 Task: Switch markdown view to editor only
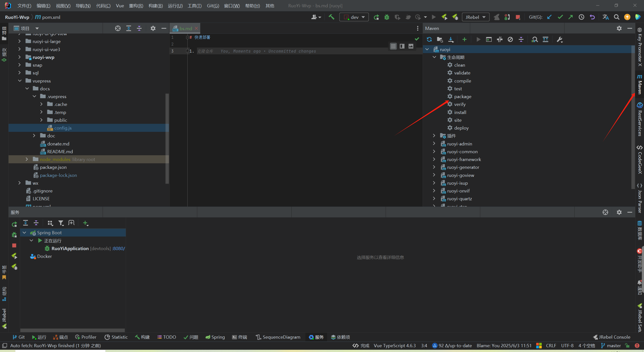point(393,46)
